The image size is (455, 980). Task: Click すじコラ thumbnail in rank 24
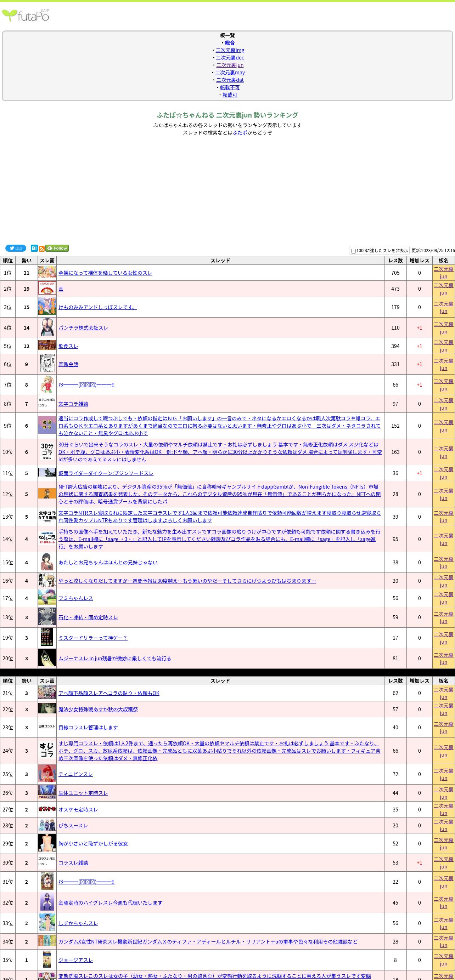(47, 751)
